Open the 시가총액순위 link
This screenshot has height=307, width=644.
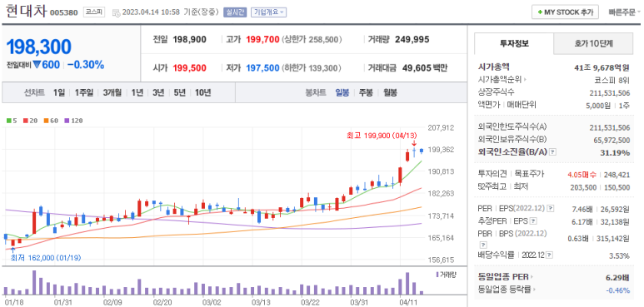coord(502,80)
